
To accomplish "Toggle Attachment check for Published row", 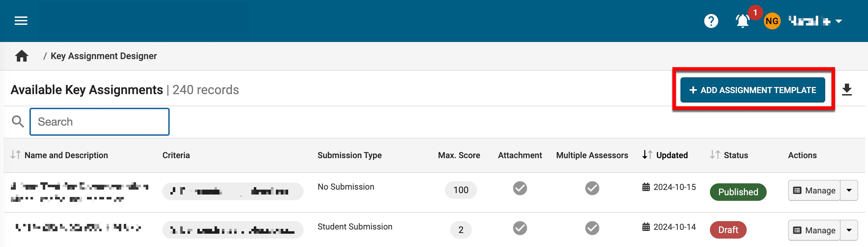I will (x=520, y=188).
